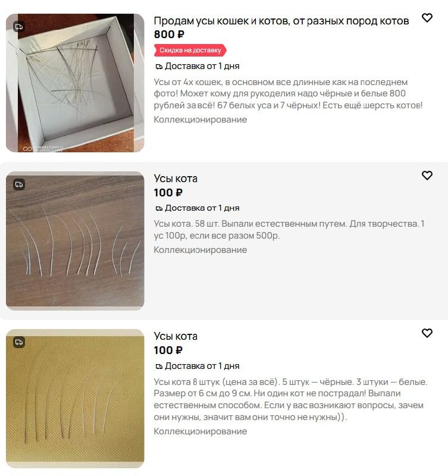
Task: Click 'Коллекционирование' category under third listing
Action: point(200,431)
